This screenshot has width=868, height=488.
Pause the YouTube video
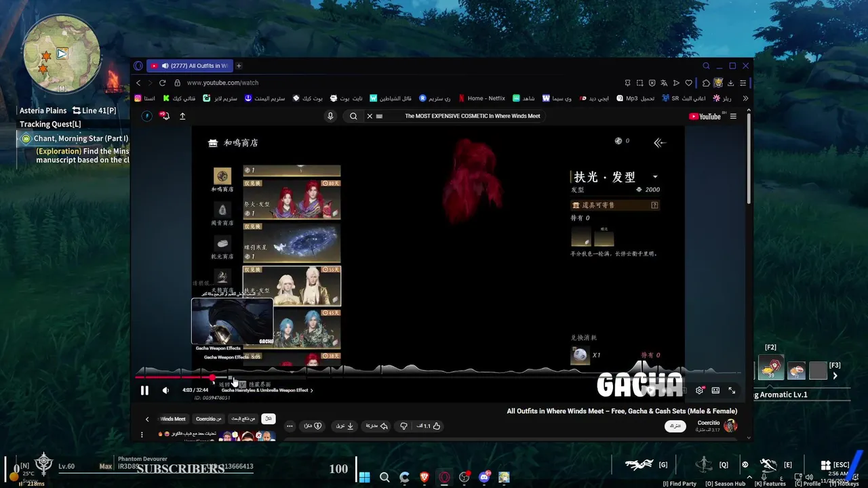click(x=144, y=390)
